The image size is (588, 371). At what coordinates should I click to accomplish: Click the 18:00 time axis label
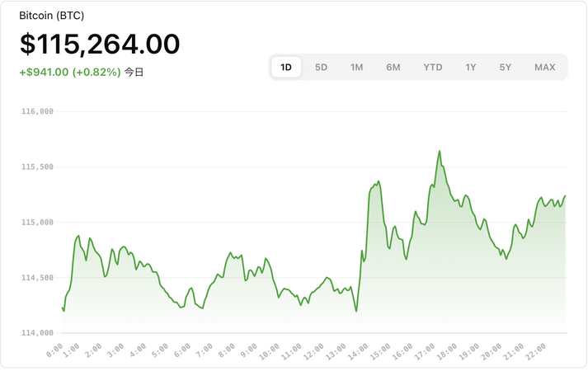click(447, 351)
